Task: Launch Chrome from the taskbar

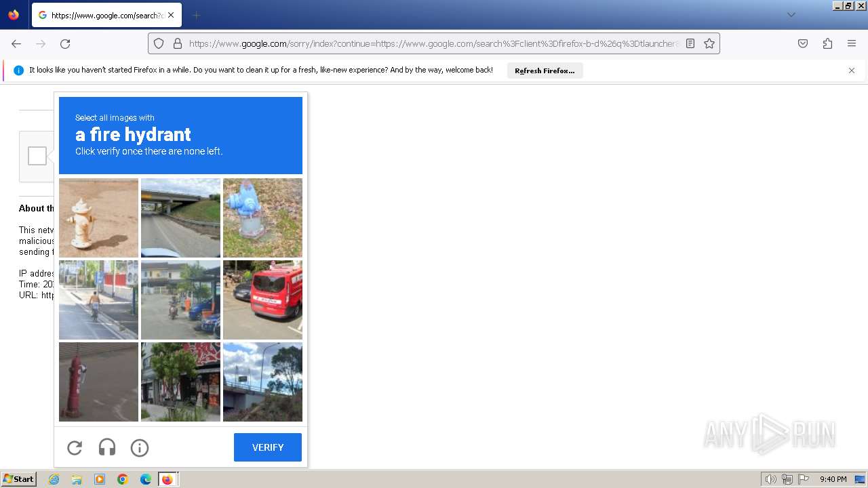Action: (x=123, y=479)
